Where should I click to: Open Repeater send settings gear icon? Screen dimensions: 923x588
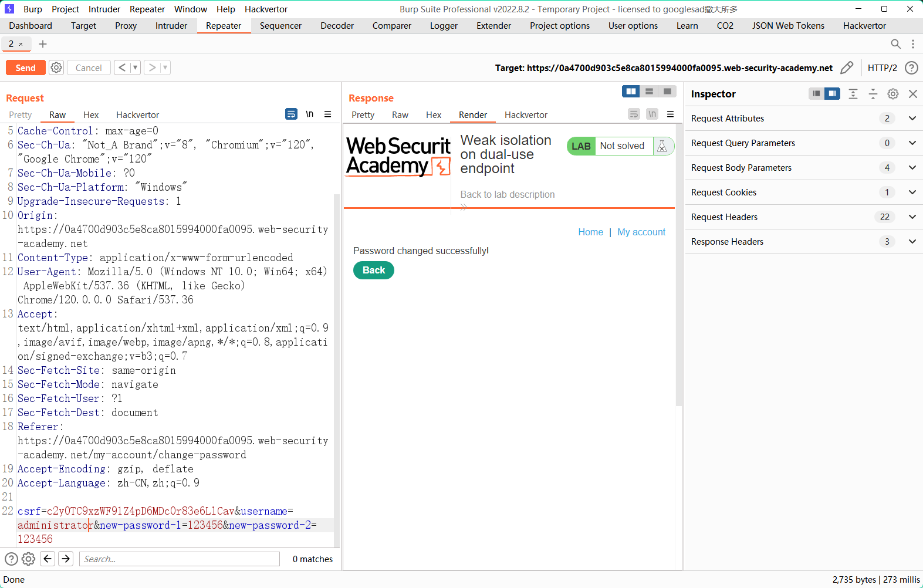pyautogui.click(x=56, y=67)
